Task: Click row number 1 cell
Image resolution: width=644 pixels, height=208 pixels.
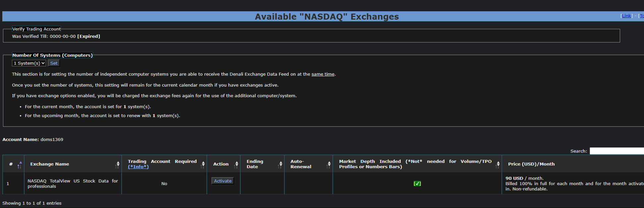Action: (x=13, y=183)
